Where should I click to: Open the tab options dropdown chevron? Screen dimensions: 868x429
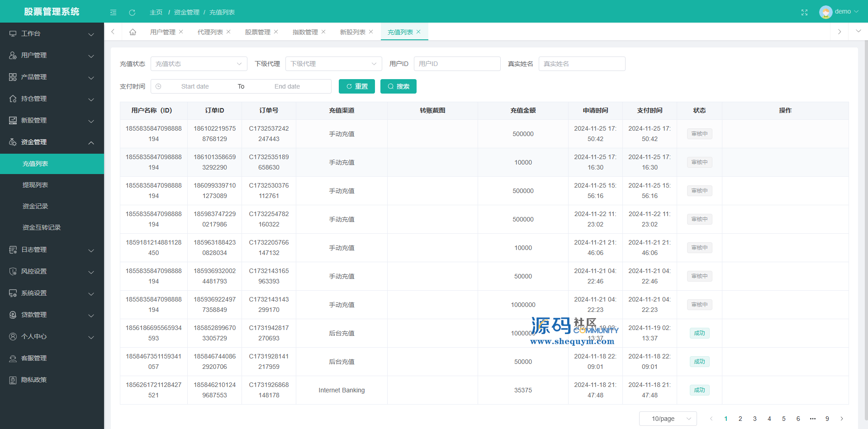coord(858,31)
